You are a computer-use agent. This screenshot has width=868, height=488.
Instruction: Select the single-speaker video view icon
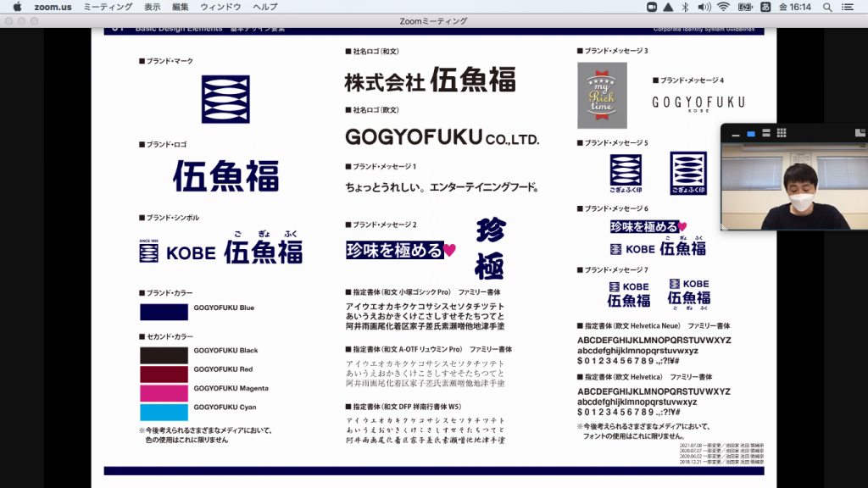[x=751, y=133]
